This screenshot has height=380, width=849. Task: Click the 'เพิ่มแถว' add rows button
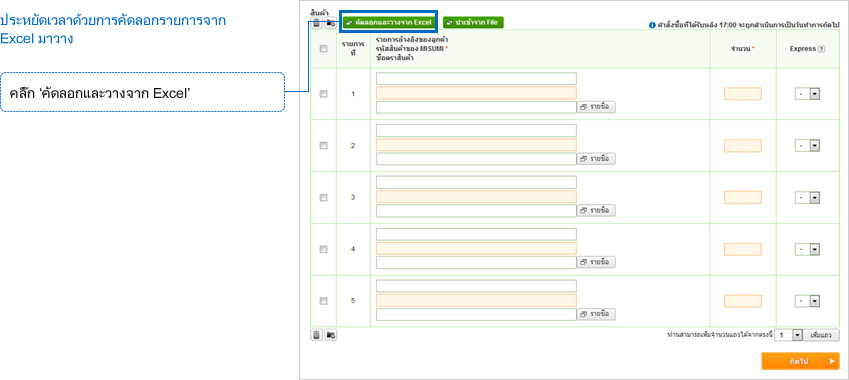pyautogui.click(x=821, y=335)
